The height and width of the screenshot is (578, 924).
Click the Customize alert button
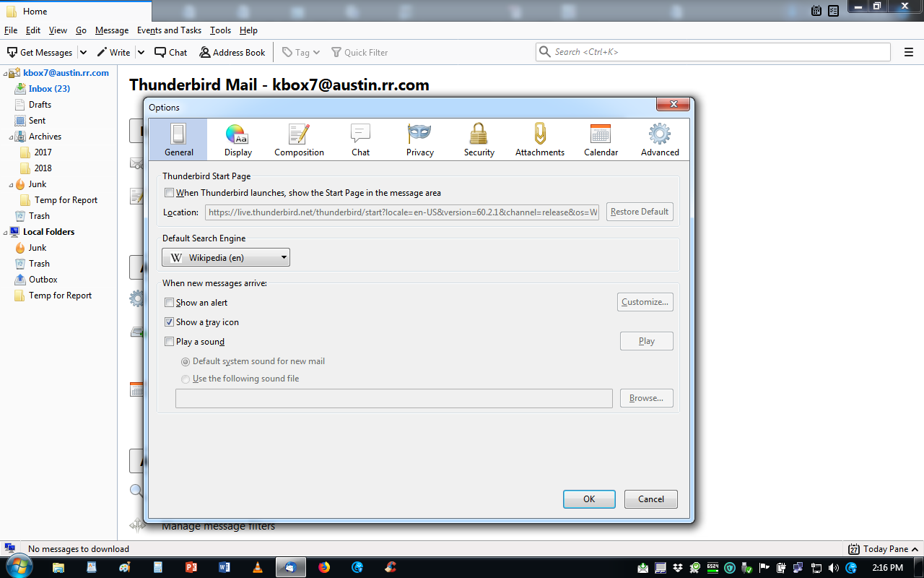point(645,302)
